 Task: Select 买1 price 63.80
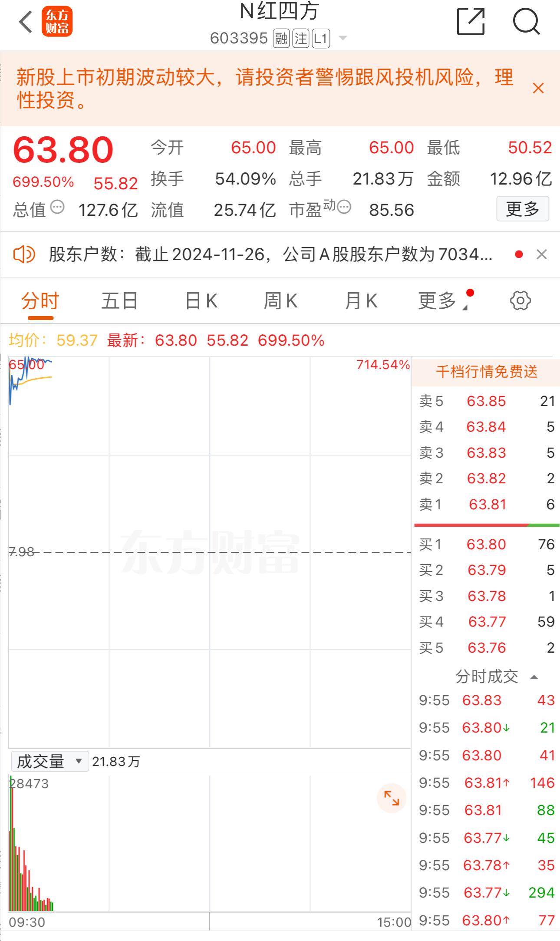tap(486, 545)
